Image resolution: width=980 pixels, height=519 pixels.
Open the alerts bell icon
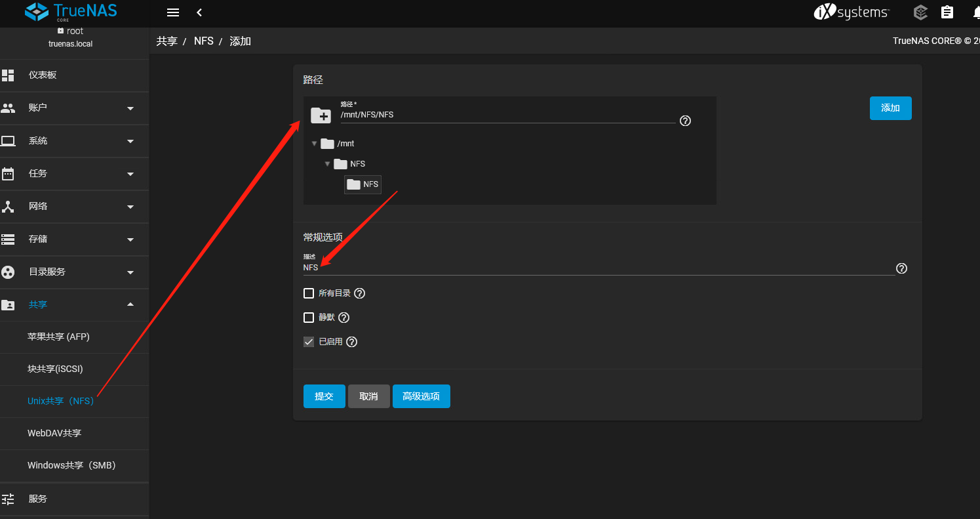coord(975,12)
